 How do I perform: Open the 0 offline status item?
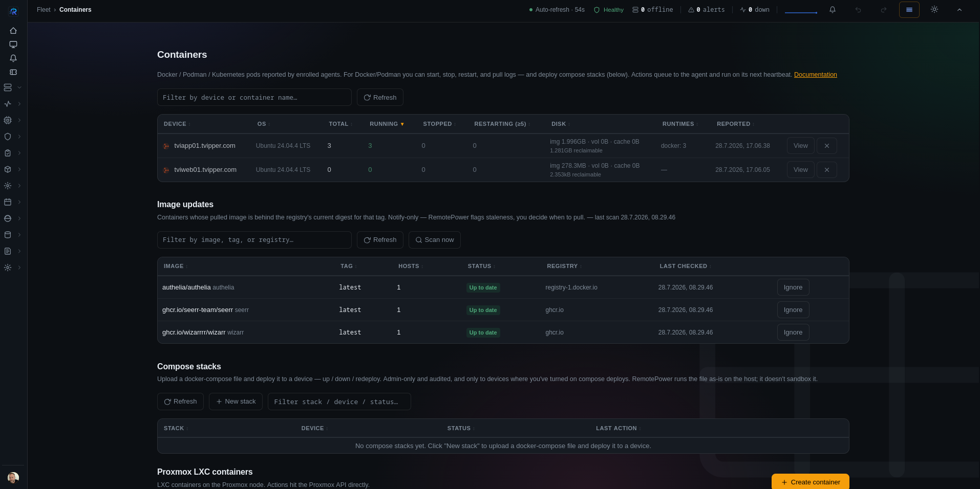653,10
